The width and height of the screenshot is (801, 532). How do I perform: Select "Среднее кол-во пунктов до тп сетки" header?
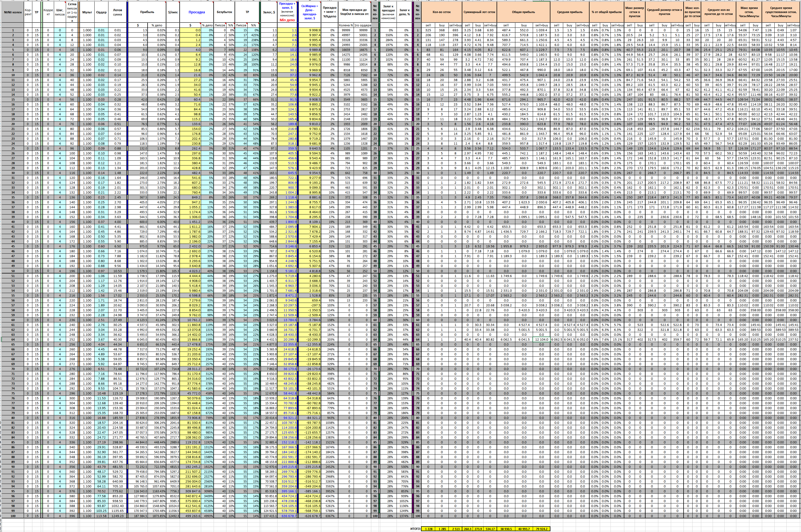pos(718,12)
